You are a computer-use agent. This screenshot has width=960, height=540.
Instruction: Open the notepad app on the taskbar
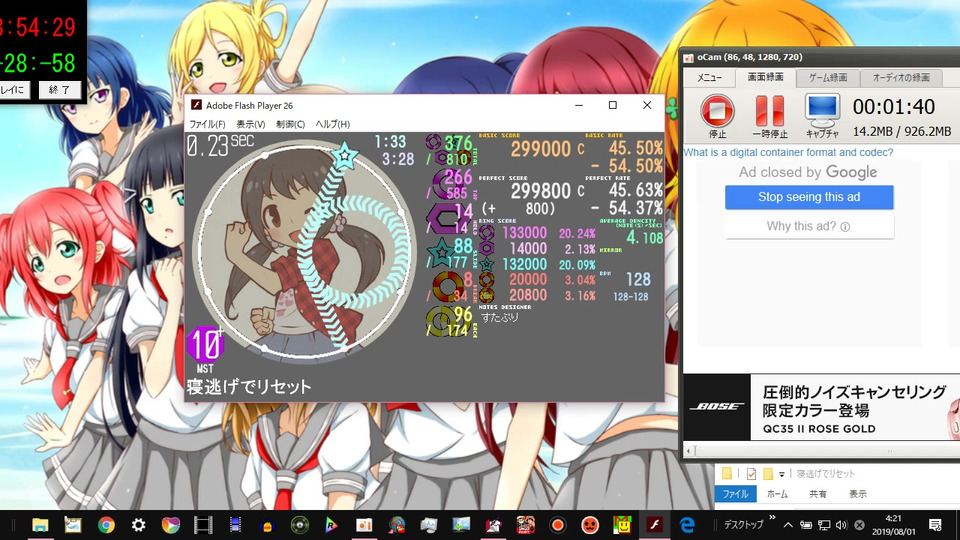coord(73,525)
